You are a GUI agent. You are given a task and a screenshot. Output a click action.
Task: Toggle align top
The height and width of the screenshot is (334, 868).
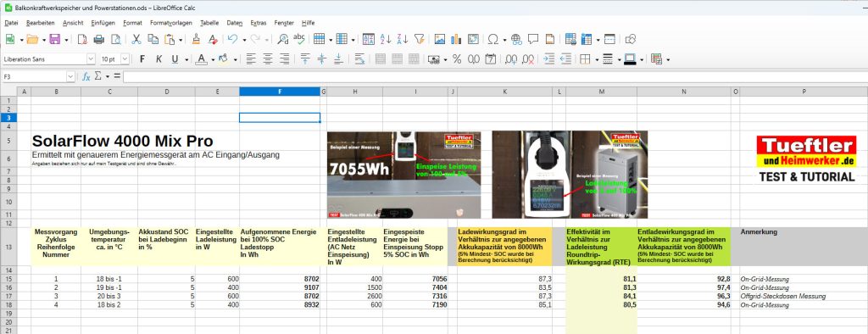pyautogui.click(x=305, y=59)
